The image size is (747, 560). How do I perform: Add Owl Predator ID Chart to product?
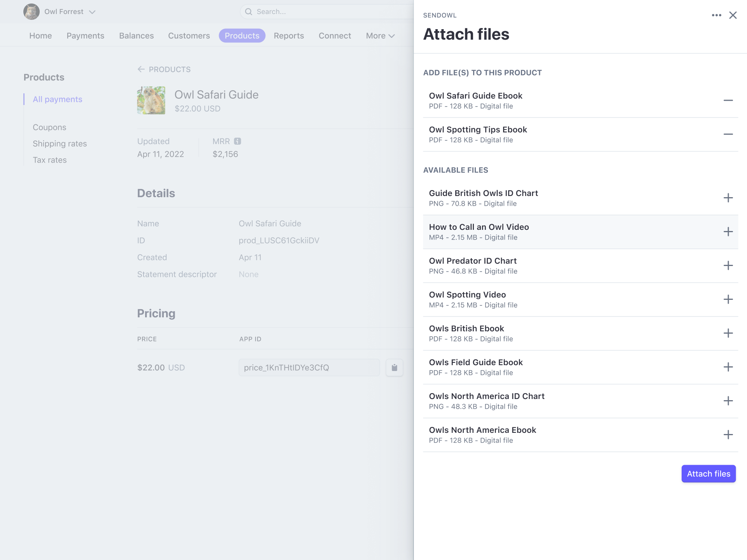tap(728, 265)
